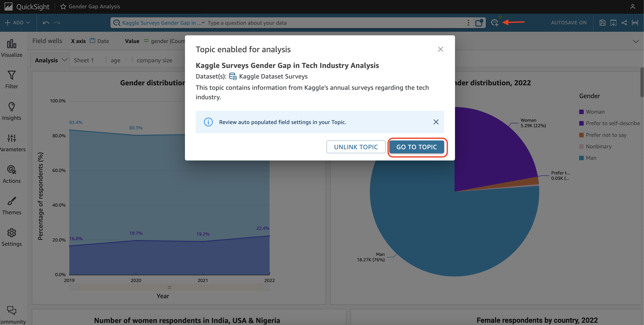Click the year range slider handle

pyautogui.click(x=169, y=287)
